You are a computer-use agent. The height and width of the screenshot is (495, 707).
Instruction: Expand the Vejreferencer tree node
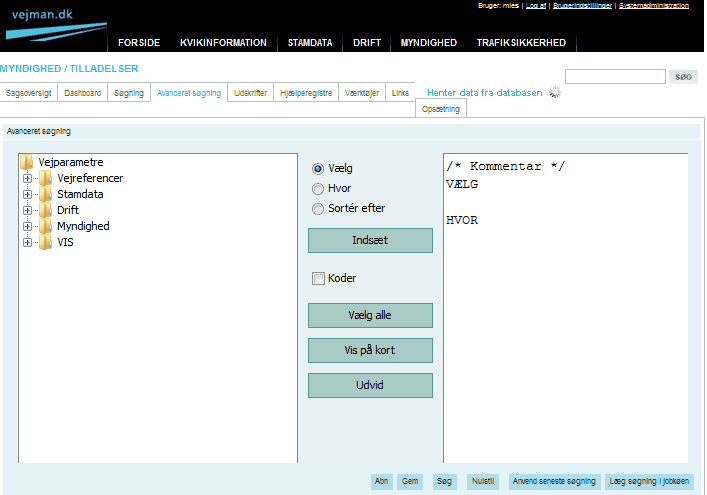[27, 178]
